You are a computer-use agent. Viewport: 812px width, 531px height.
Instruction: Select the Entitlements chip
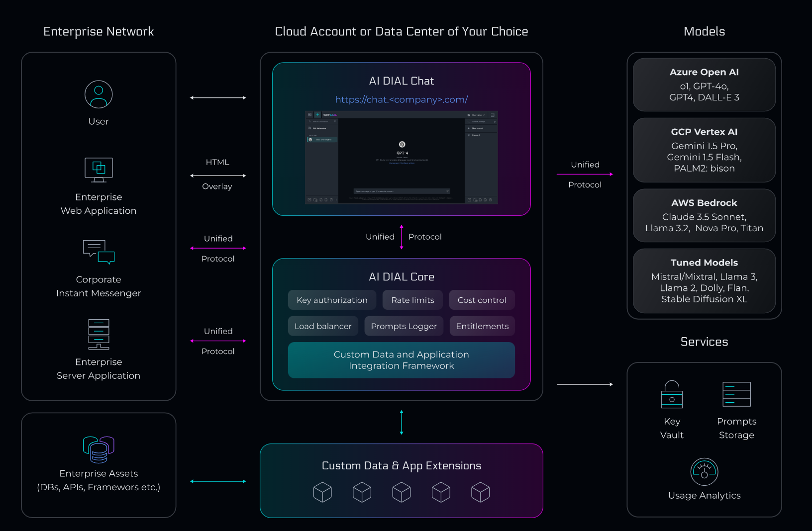482,326
